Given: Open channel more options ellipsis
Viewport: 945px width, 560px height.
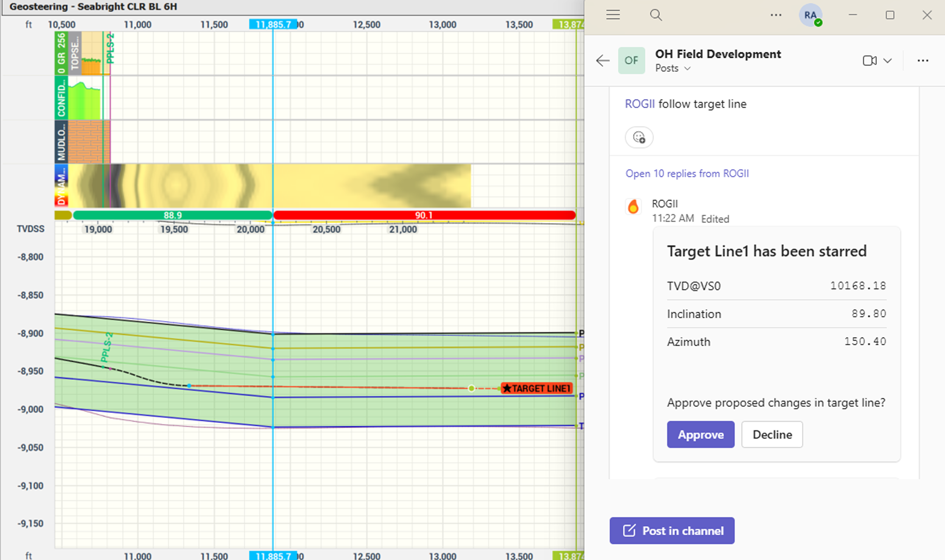Looking at the screenshot, I should click(923, 61).
